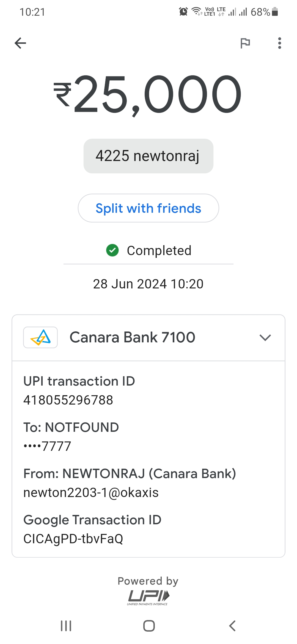Tap the recipient account ending 7777
The image size is (297, 644).
(47, 446)
